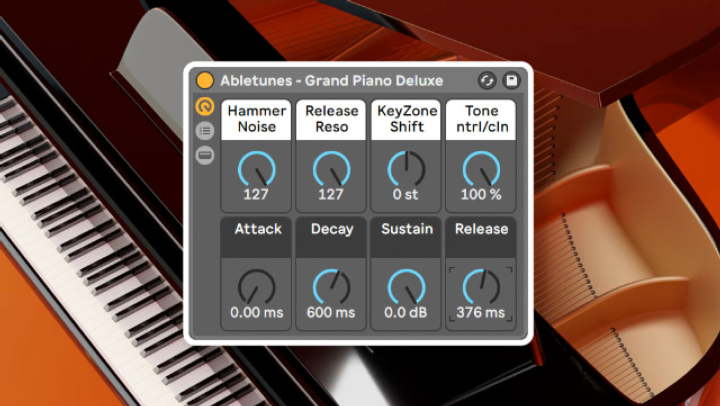This screenshot has height=406, width=720.
Task: Click the Hammer Noise knob
Action: pyautogui.click(x=257, y=169)
